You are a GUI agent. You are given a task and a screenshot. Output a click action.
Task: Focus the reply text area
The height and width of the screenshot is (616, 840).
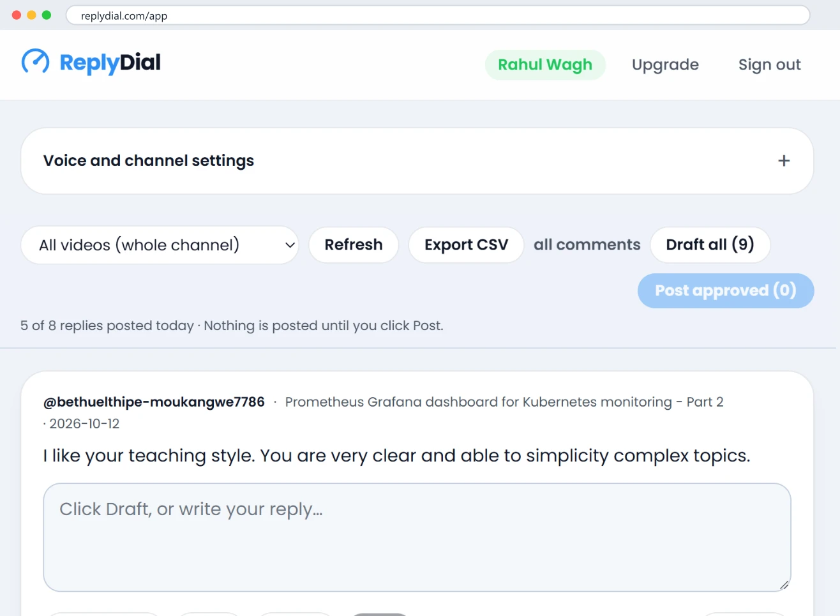[417, 537]
